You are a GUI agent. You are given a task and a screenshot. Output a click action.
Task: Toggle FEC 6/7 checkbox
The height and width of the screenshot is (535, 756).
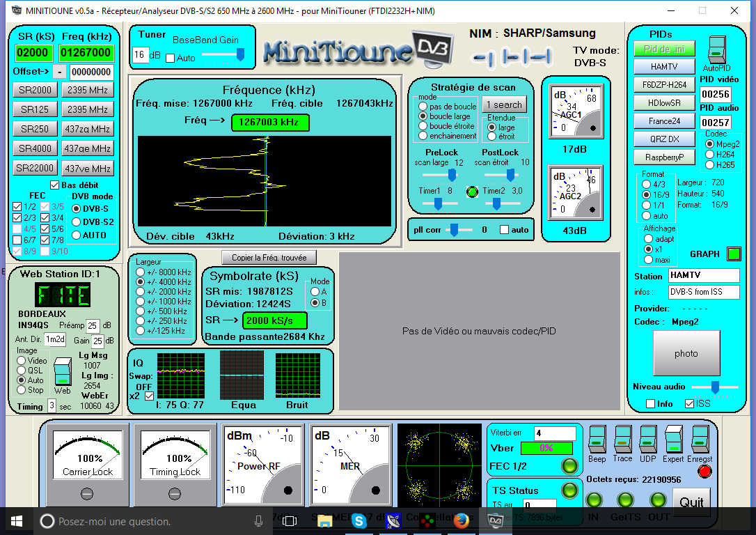point(17,240)
